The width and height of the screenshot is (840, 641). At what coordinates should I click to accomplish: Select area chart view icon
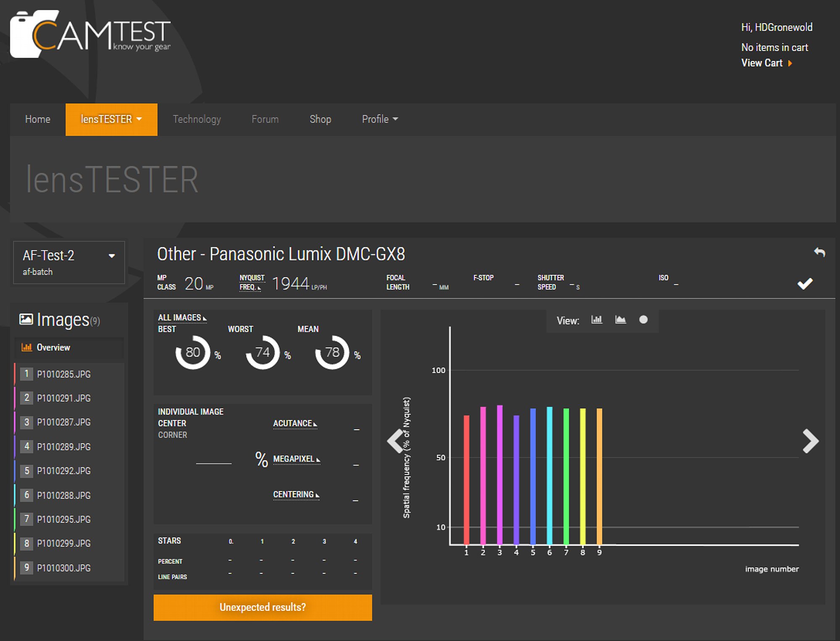[620, 320]
